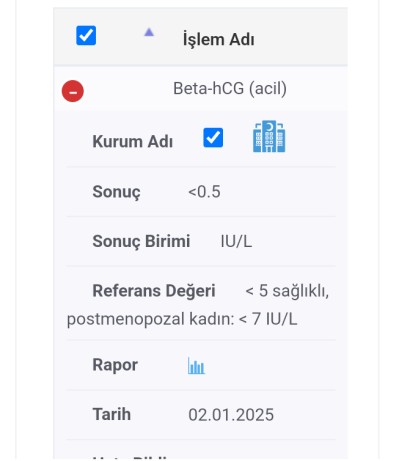Collapse the Beta-hCG (acil) row
This screenshot has width=399, height=461.
point(73,91)
